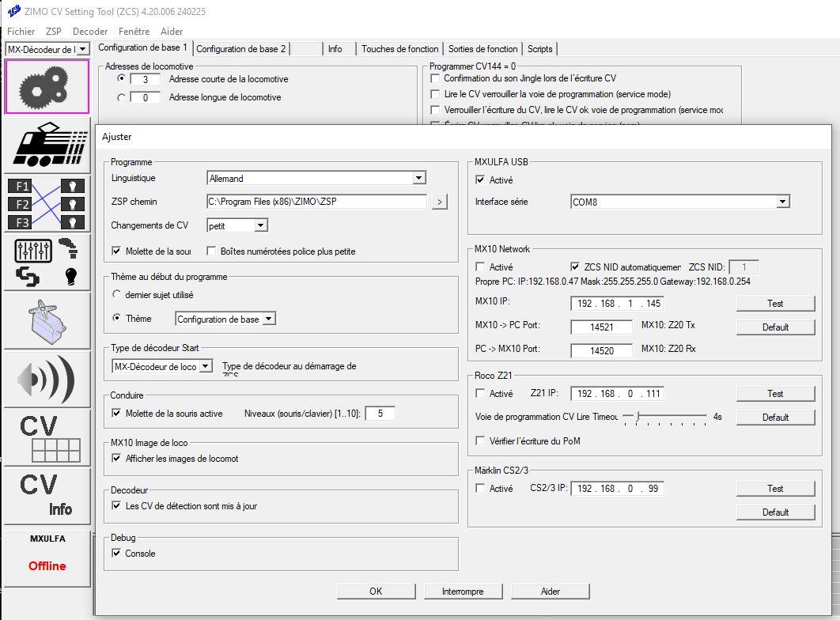
Task: Select the locomotive sidebar icon
Action: (x=47, y=145)
